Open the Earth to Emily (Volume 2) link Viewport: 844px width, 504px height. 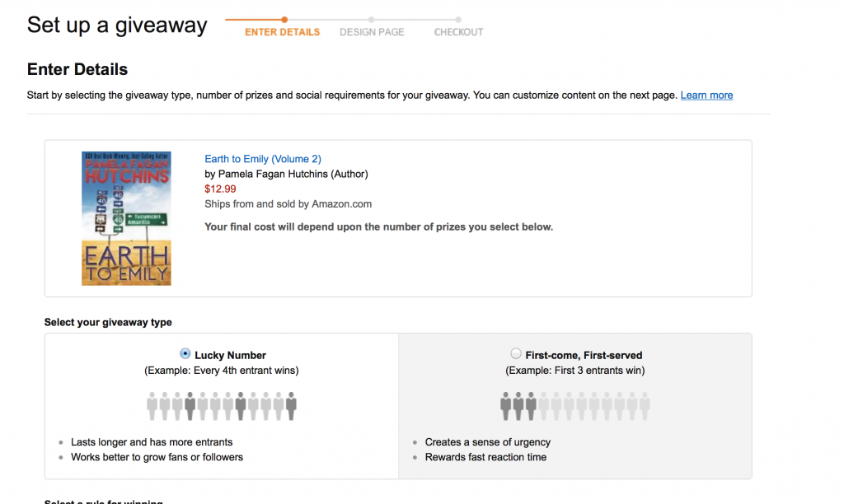coord(263,159)
